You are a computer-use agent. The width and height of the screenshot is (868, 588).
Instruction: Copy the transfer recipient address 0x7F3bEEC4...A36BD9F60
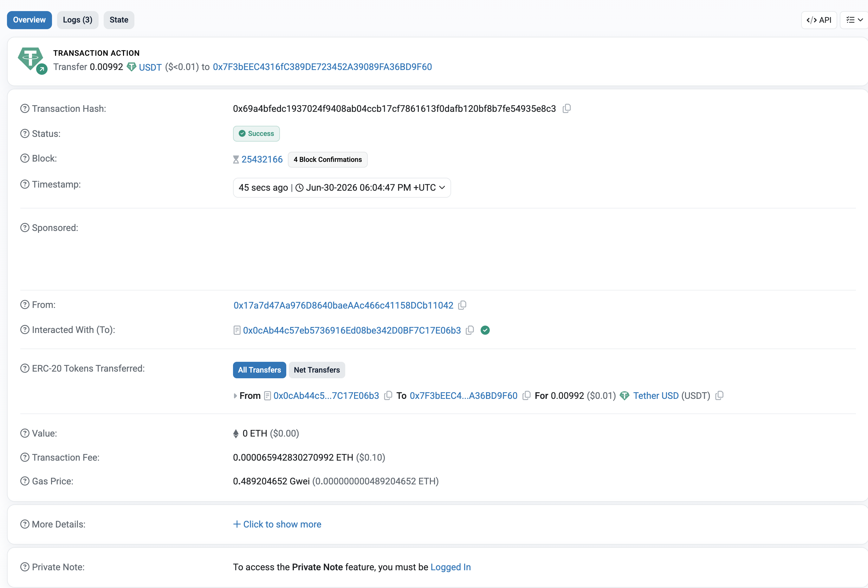tap(526, 395)
